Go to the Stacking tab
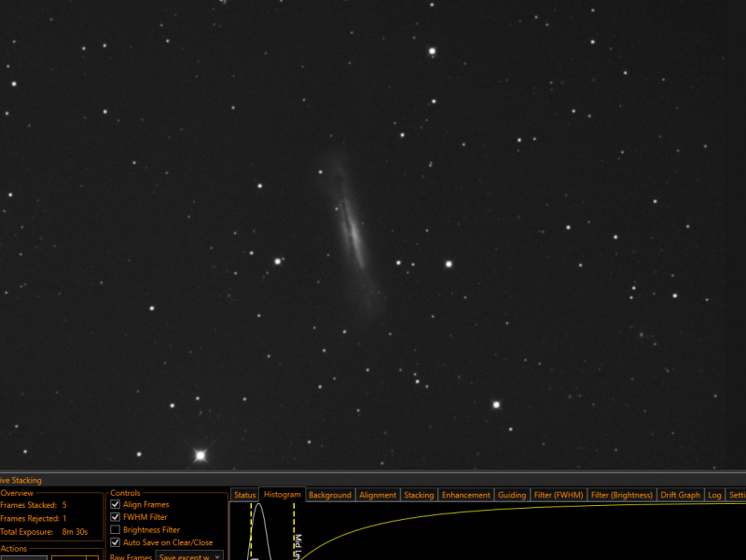 point(419,495)
